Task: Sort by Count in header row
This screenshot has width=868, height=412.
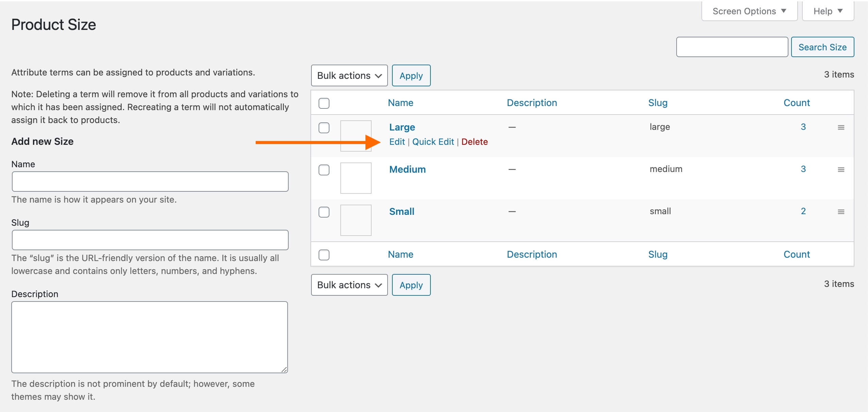Action: 797,103
